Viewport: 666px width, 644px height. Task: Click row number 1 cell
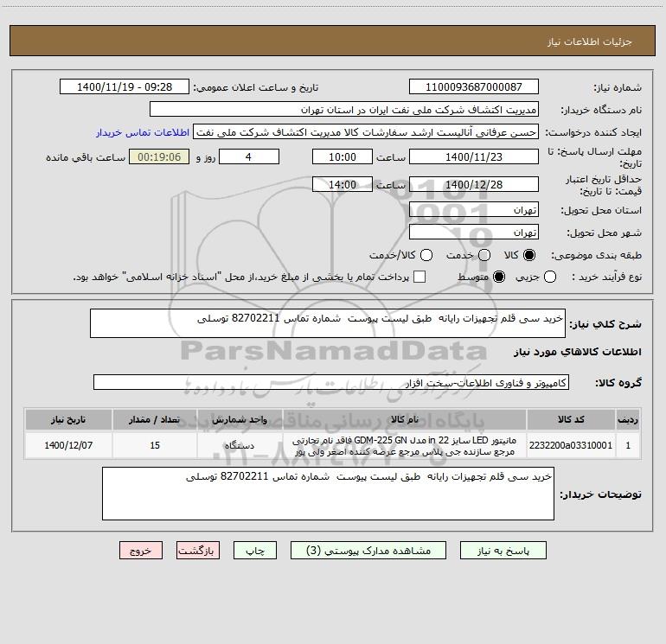[x=628, y=445]
